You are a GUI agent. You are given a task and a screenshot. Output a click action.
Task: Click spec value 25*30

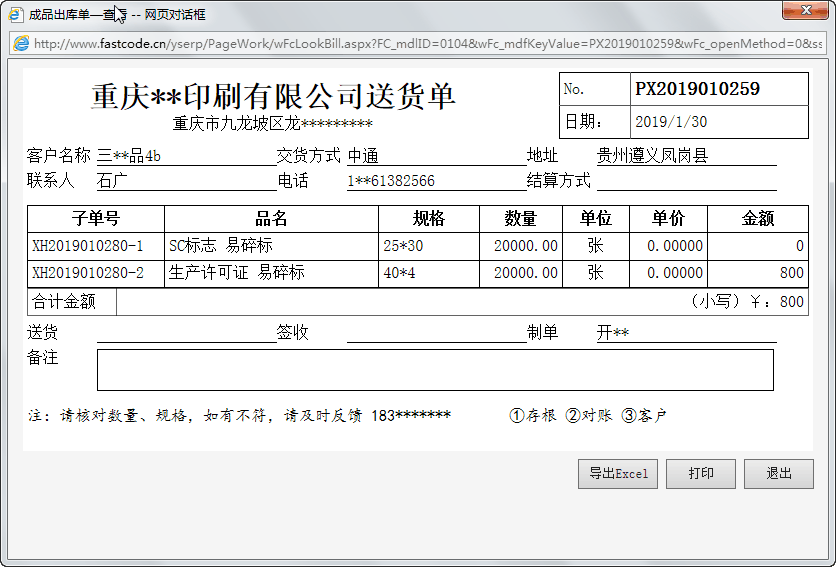pos(403,246)
